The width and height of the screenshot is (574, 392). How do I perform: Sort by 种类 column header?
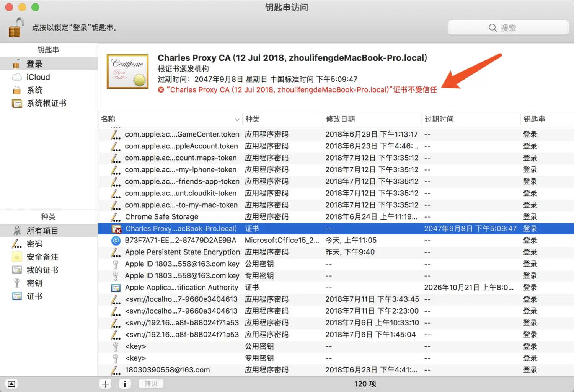pyautogui.click(x=283, y=119)
